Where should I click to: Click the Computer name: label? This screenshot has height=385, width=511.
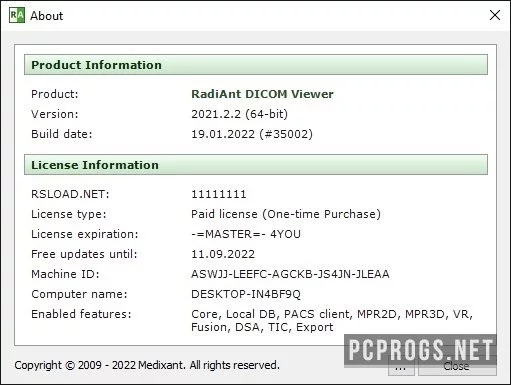(x=79, y=294)
